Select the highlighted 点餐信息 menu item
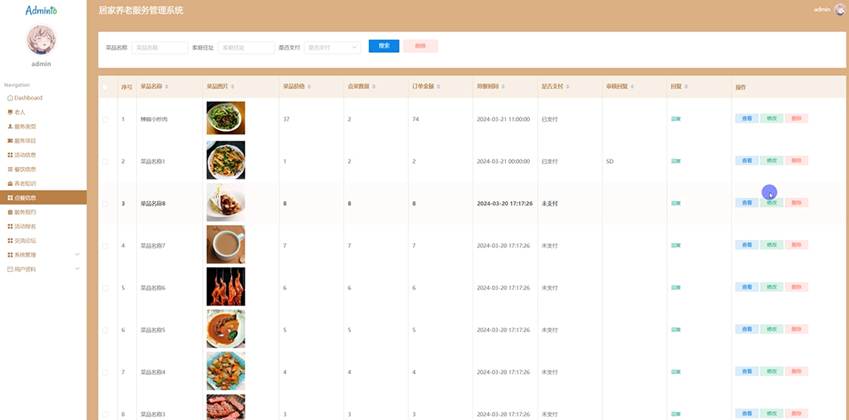Image resolution: width=849 pixels, height=420 pixels. pos(43,198)
